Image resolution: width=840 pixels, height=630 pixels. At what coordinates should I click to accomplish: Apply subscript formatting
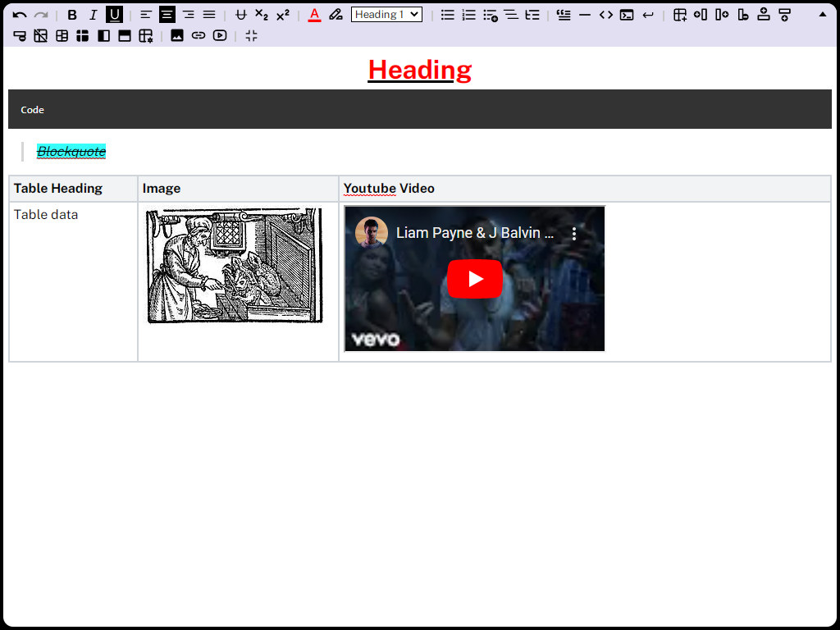point(262,15)
